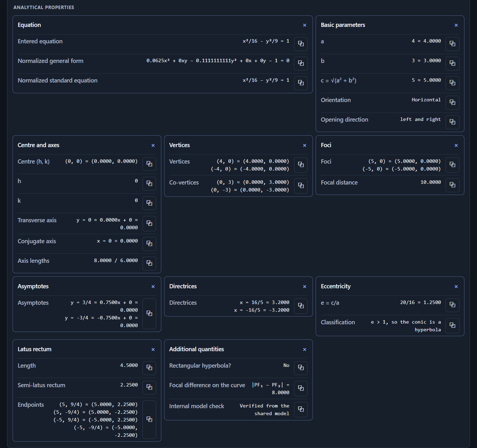477x448 pixels.
Task: Copy the Vertices coordinates
Action: (301, 165)
